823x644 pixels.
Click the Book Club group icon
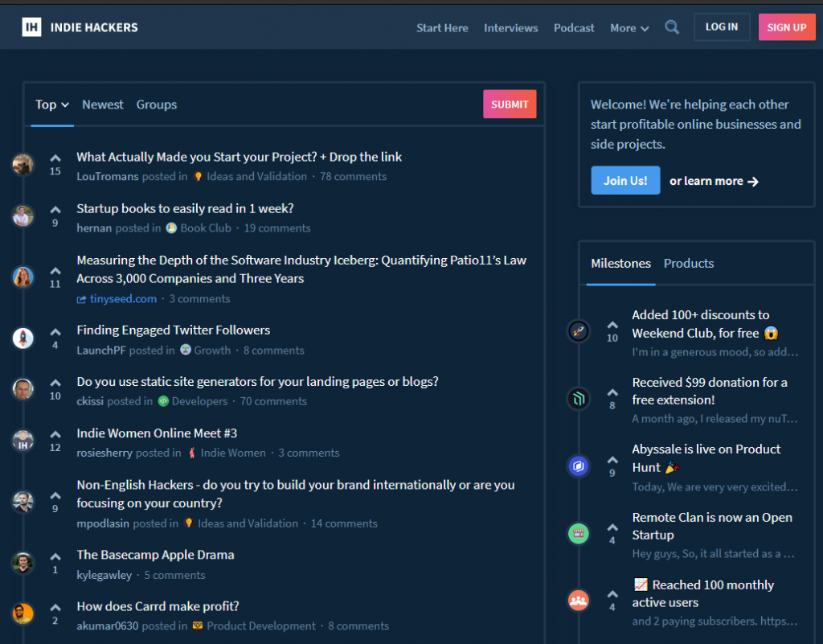pos(171,228)
